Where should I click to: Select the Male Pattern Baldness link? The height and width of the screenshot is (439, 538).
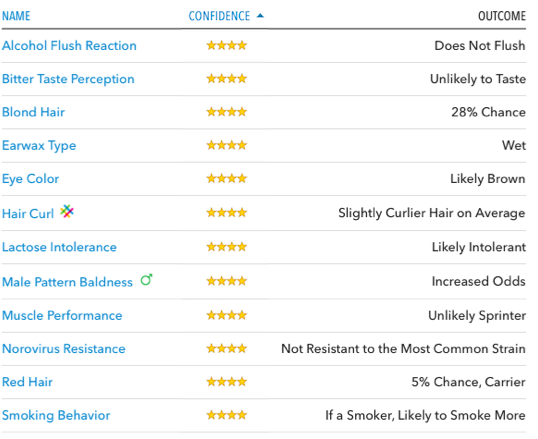click(67, 282)
